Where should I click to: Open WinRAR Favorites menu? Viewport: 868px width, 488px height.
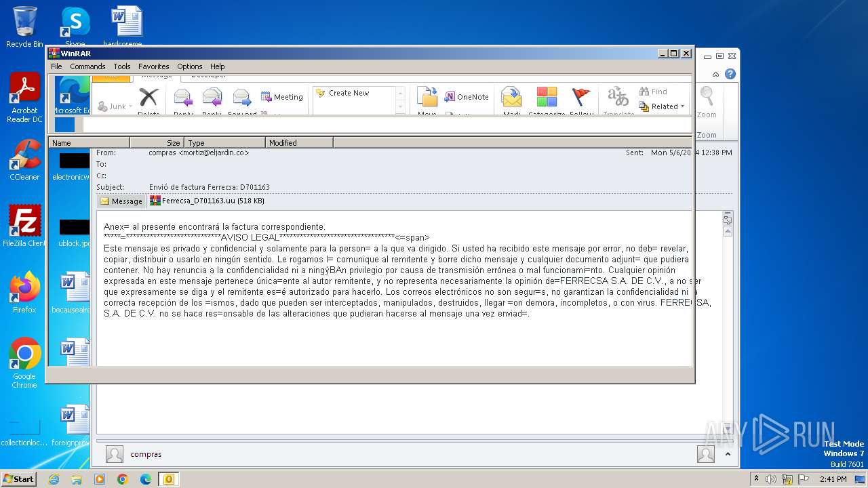[x=154, y=66]
